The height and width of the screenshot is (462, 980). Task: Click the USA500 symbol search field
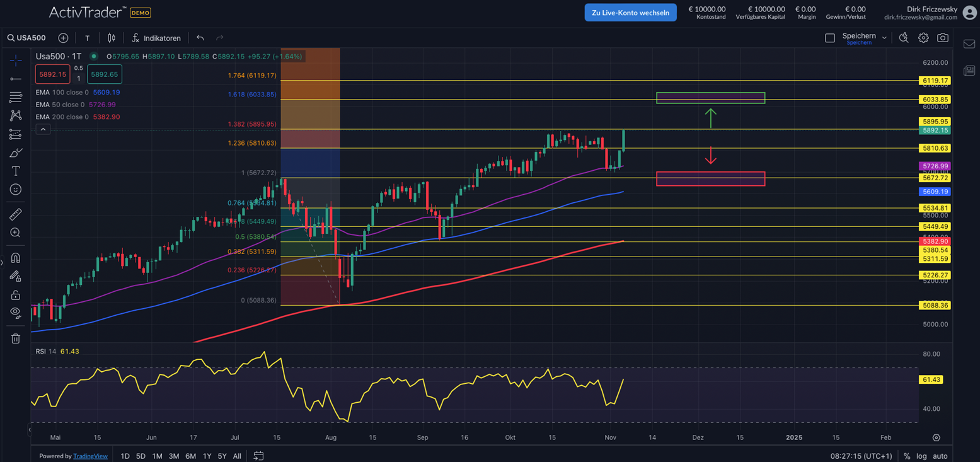point(26,38)
